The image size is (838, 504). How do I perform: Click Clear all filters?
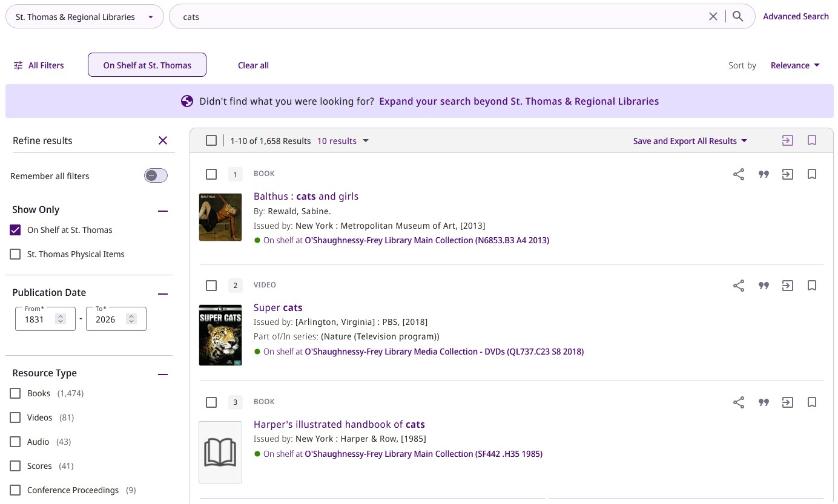coord(253,65)
